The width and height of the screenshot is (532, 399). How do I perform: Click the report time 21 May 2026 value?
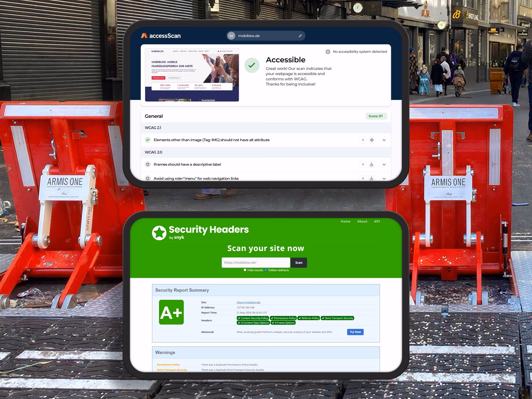[252, 313]
